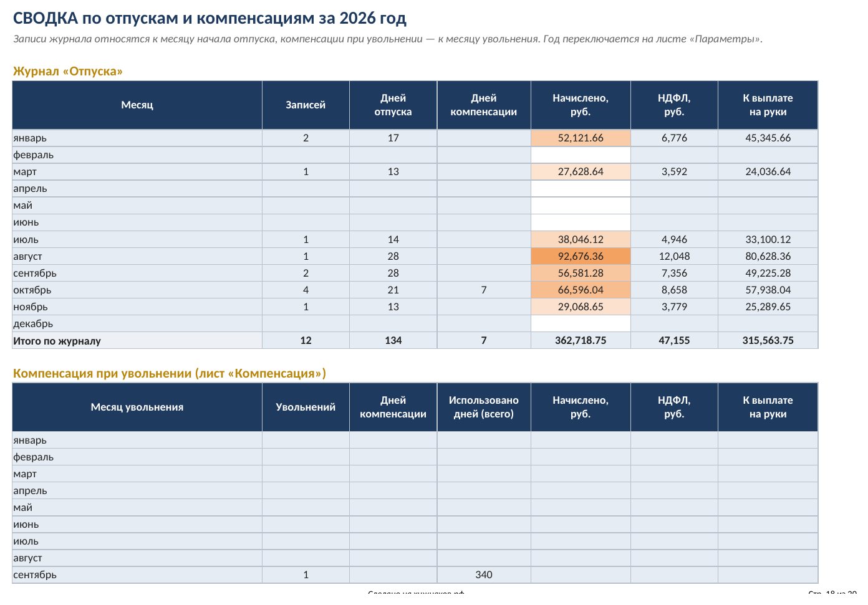Click the август accrued cell "92,676.36"

click(581, 256)
